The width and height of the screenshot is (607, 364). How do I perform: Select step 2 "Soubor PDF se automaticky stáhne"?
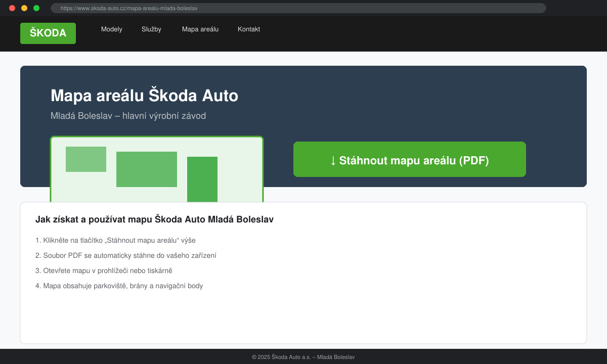coord(126,255)
